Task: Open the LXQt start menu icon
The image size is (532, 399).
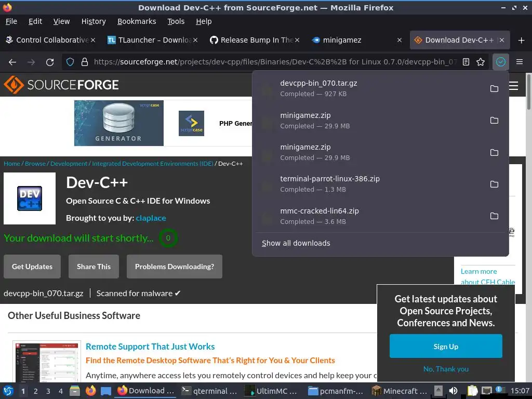Action: pos(8,391)
